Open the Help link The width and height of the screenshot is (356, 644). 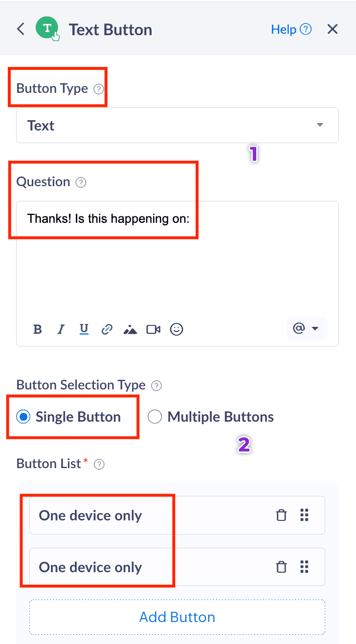pyautogui.click(x=291, y=29)
